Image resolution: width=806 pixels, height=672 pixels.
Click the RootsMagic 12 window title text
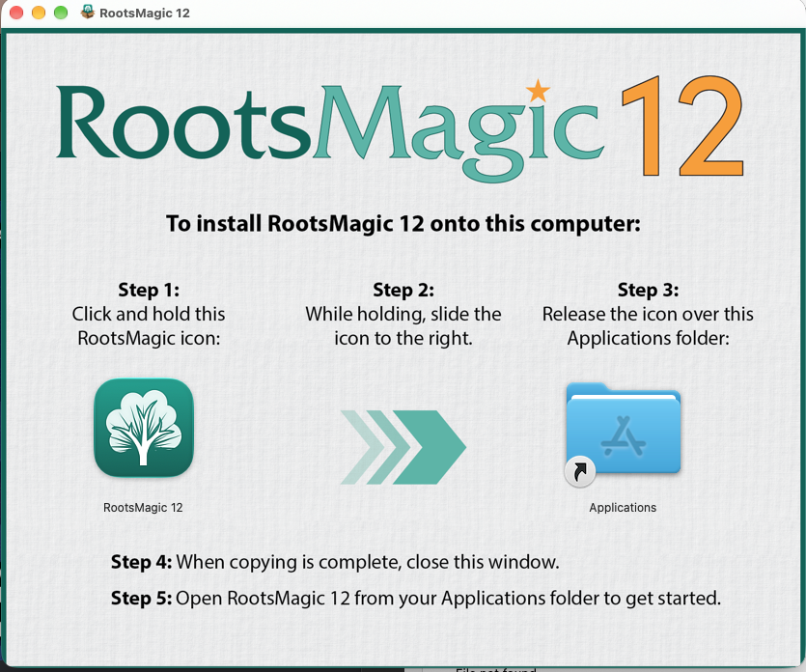145,13
